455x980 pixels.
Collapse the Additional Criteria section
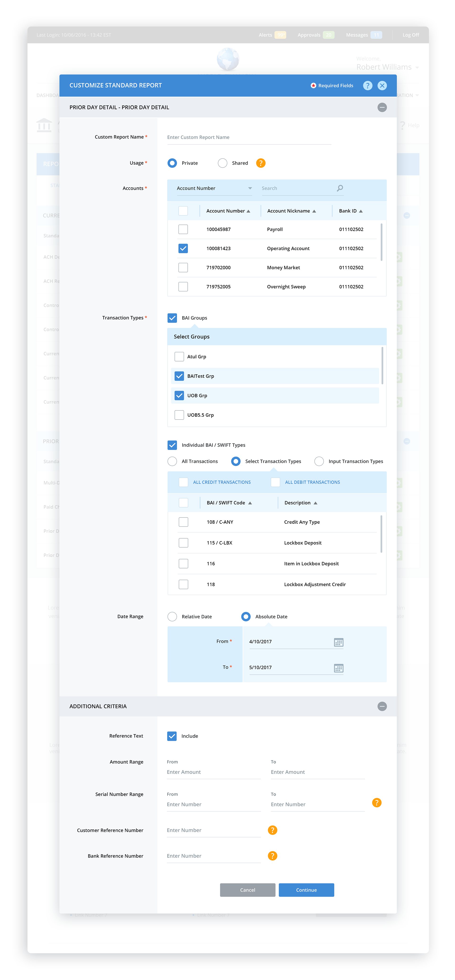382,706
